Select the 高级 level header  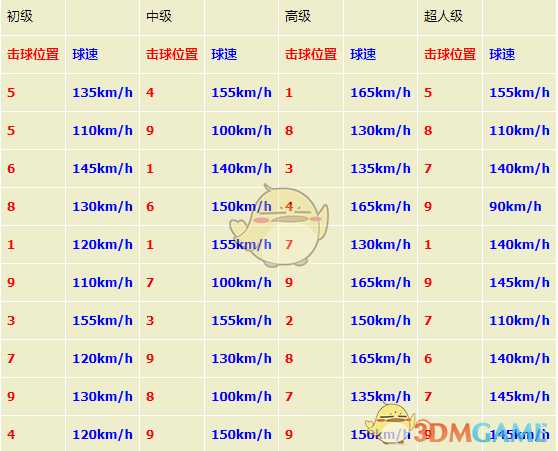(298, 16)
